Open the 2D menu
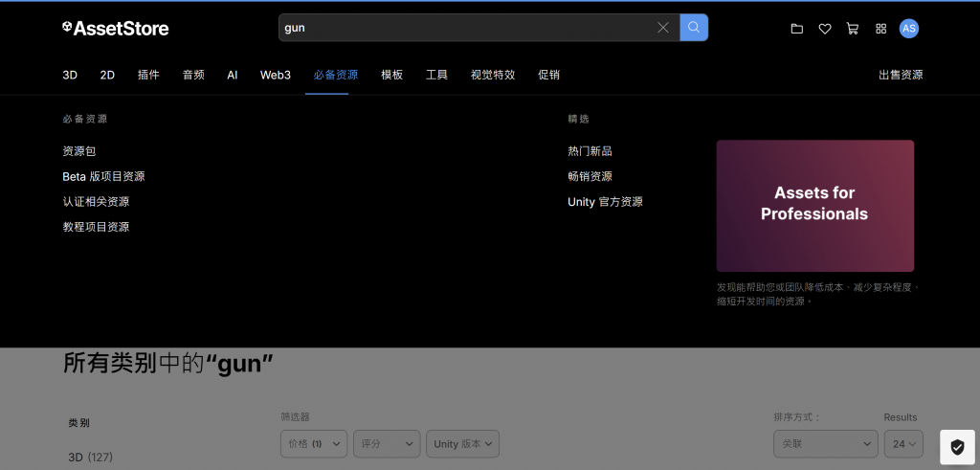This screenshot has width=980, height=470. coord(107,75)
